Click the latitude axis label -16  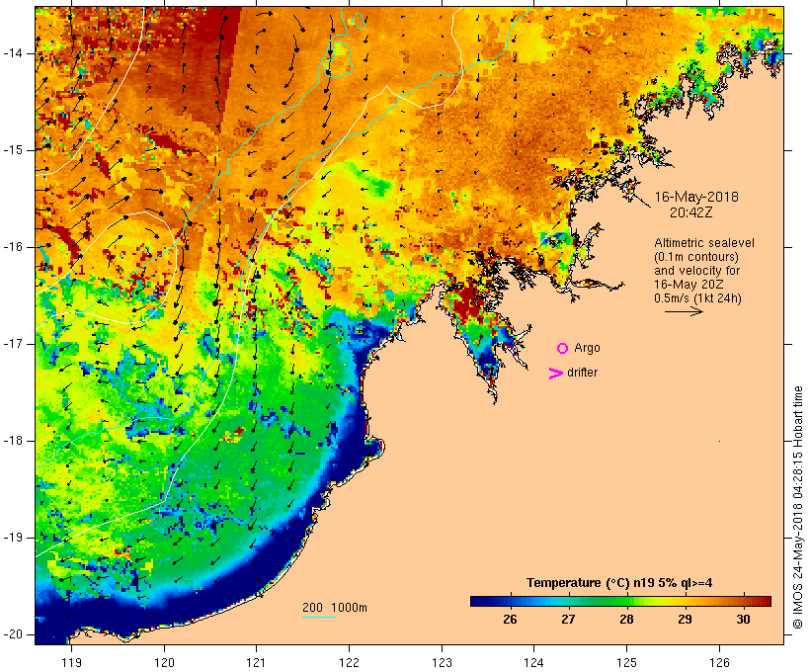(x=12, y=247)
